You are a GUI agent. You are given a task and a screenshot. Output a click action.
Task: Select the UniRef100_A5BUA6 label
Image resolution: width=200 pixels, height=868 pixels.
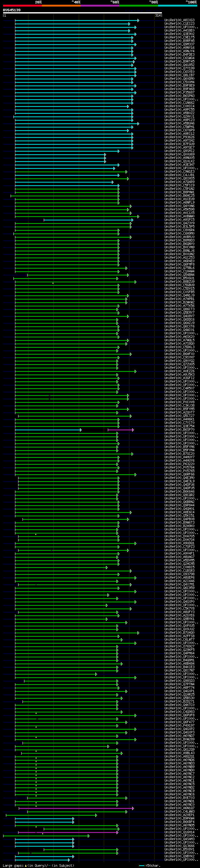pyautogui.click(x=179, y=123)
